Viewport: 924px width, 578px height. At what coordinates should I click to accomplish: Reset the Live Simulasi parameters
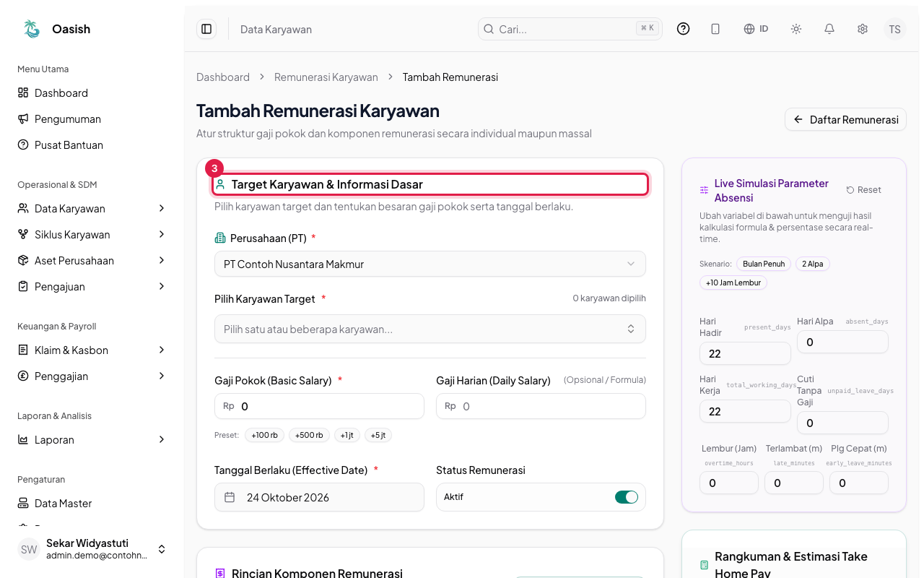pos(864,190)
